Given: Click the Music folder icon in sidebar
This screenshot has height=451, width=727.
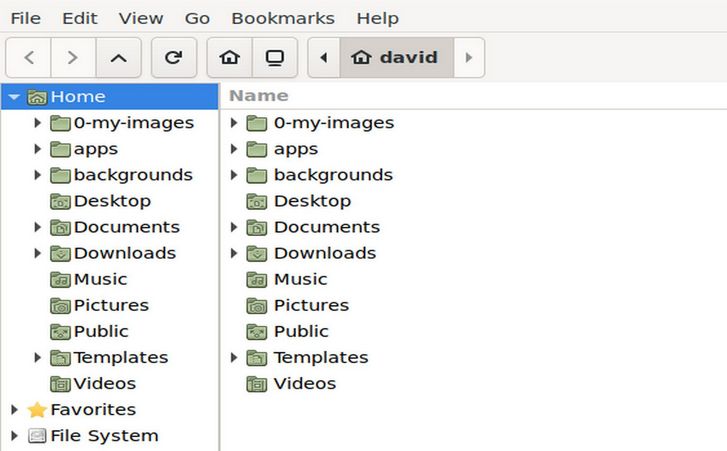Looking at the screenshot, I should point(60,279).
